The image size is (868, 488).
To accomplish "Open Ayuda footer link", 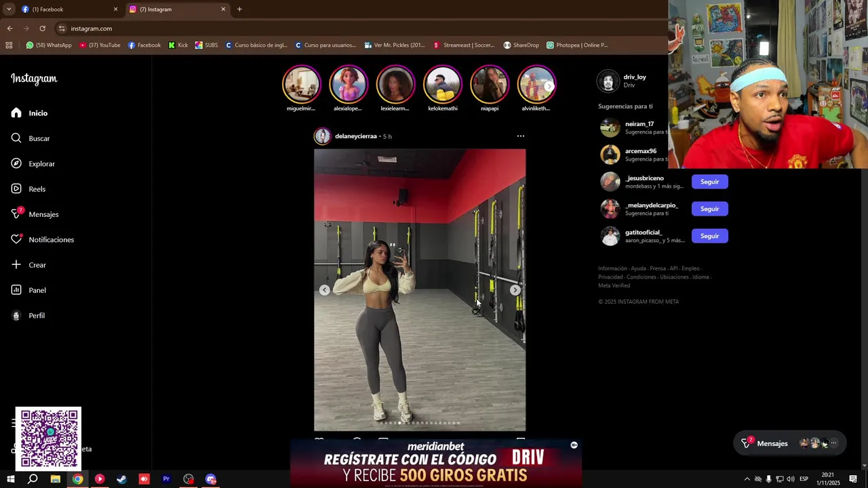I will (638, 268).
